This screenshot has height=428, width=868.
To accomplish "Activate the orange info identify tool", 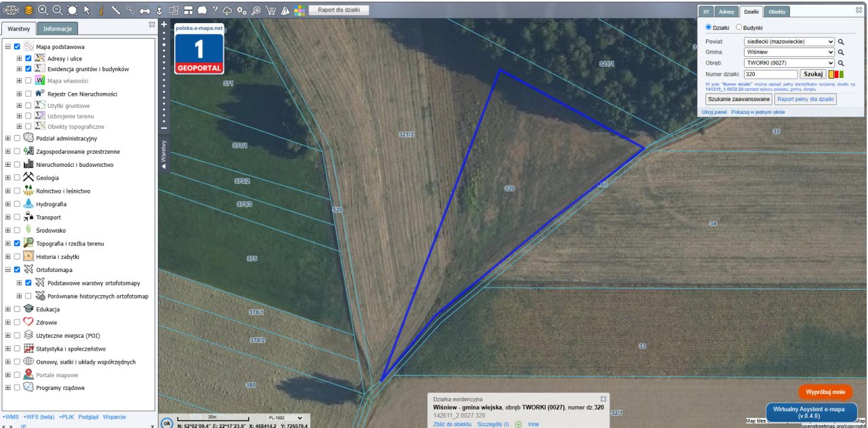I will pyautogui.click(x=101, y=10).
